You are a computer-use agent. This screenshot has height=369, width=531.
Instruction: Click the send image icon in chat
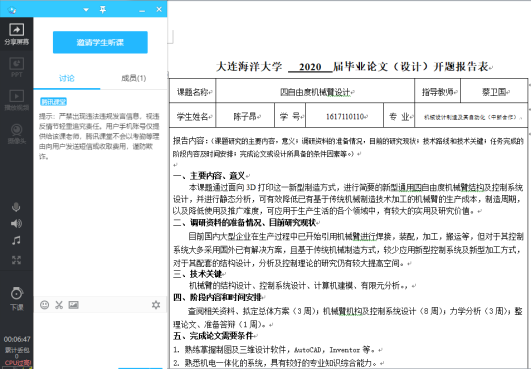[x=73, y=305]
